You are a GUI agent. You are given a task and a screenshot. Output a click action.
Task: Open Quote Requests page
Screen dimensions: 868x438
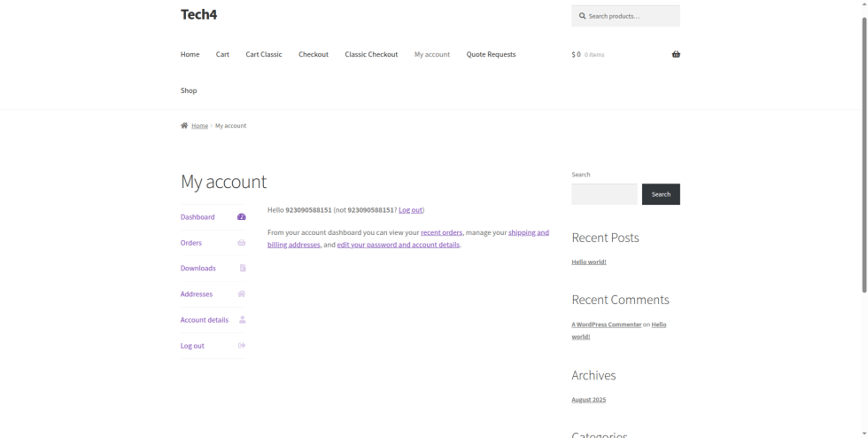(x=491, y=54)
